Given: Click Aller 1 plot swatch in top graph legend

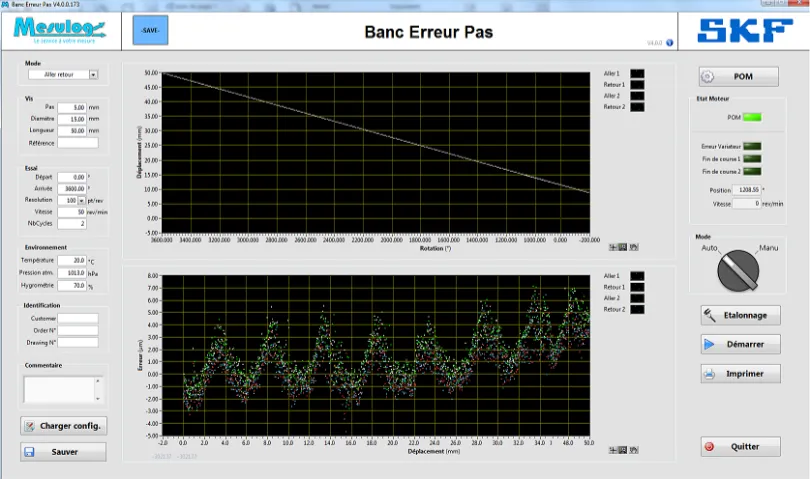Looking at the screenshot, I should pyautogui.click(x=637, y=73).
